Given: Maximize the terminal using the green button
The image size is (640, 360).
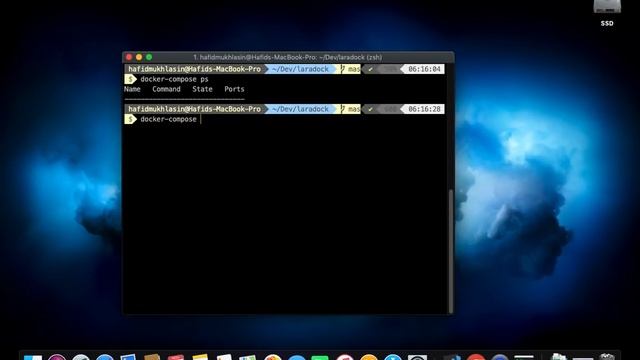Looking at the screenshot, I should click(x=149, y=57).
